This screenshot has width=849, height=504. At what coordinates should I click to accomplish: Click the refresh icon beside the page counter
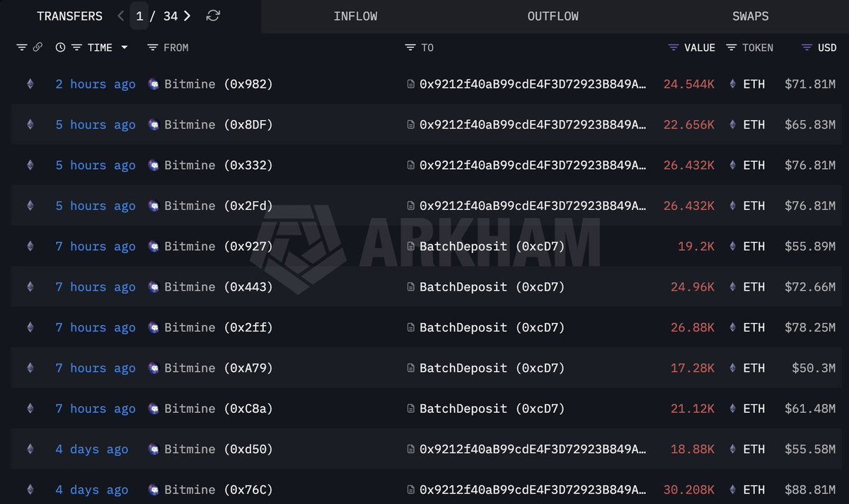213,16
